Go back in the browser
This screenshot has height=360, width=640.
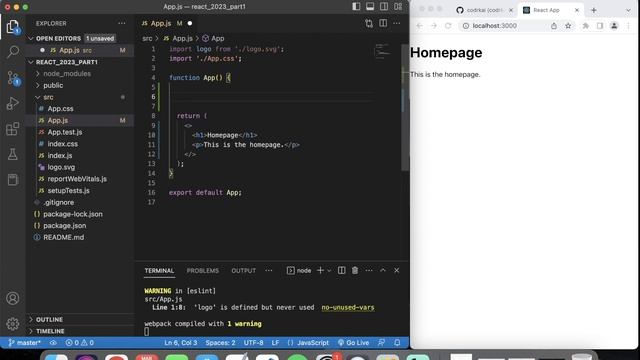tap(420, 26)
